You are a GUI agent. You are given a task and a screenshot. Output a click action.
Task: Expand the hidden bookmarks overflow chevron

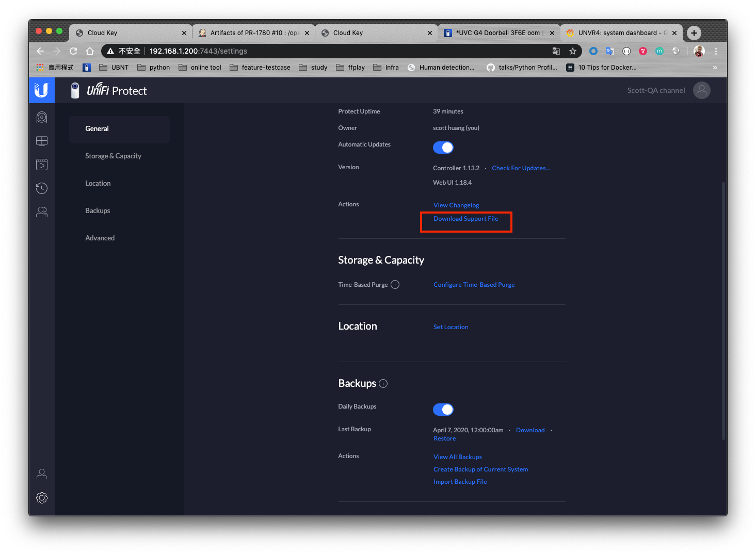click(715, 68)
